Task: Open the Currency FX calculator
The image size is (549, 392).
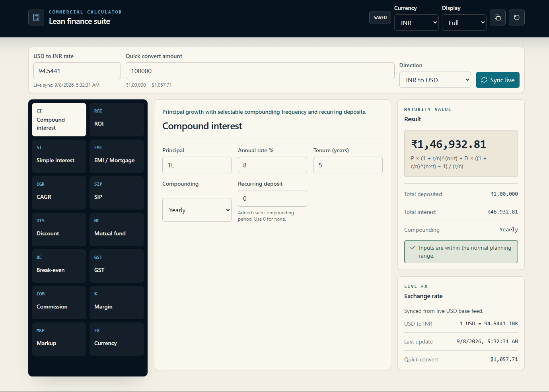Action: coord(117,339)
